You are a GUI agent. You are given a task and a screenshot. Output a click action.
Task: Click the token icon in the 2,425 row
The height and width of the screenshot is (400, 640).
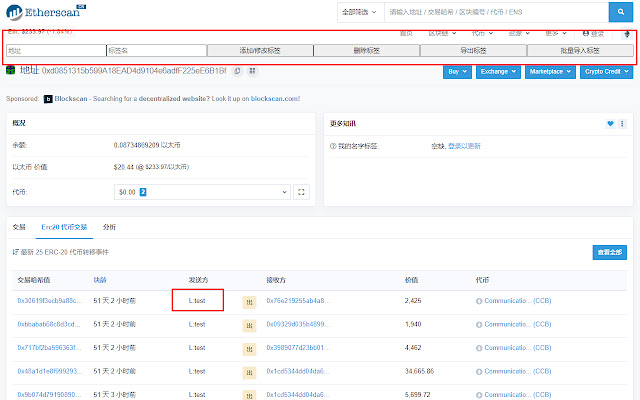pos(479,301)
